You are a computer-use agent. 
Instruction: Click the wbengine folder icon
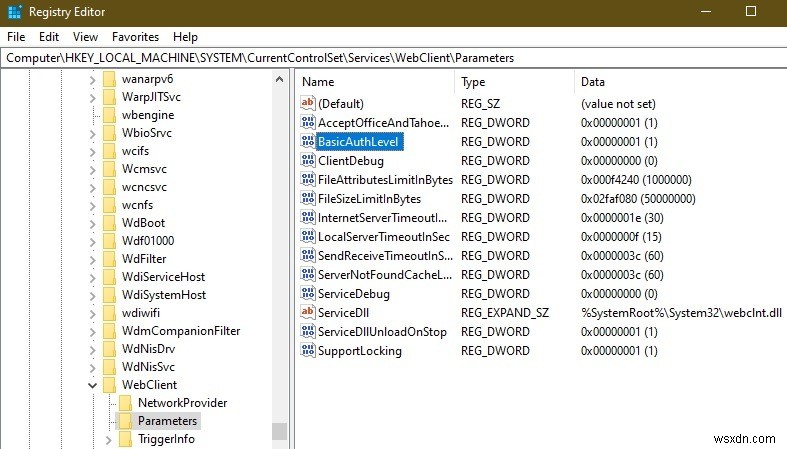[x=109, y=115]
